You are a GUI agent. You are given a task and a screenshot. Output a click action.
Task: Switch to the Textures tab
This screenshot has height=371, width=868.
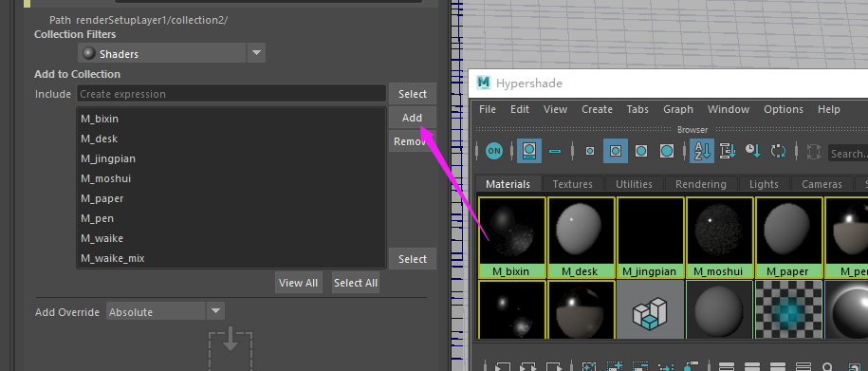572,184
